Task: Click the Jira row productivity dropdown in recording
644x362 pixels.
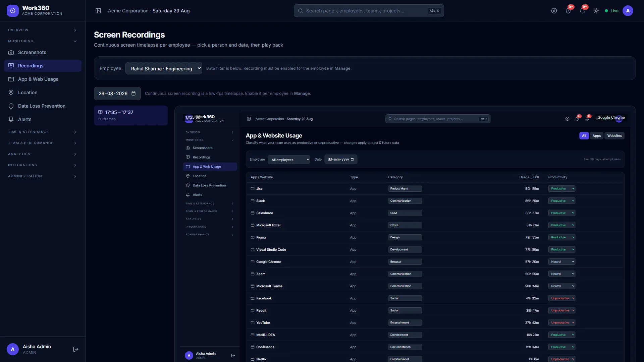Action: tap(562, 189)
